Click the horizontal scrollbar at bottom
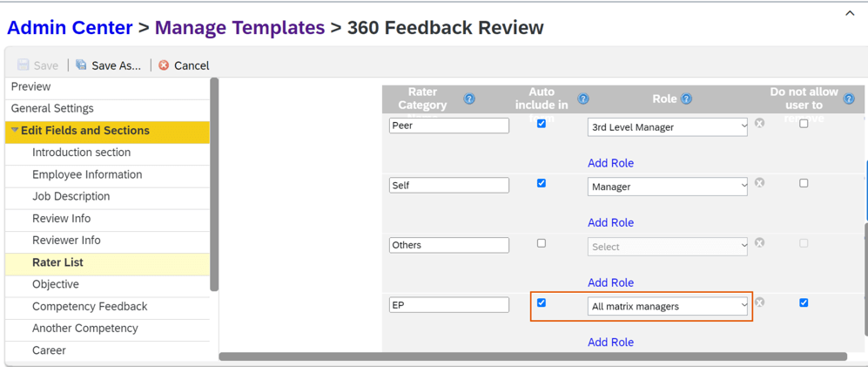 click(x=532, y=357)
